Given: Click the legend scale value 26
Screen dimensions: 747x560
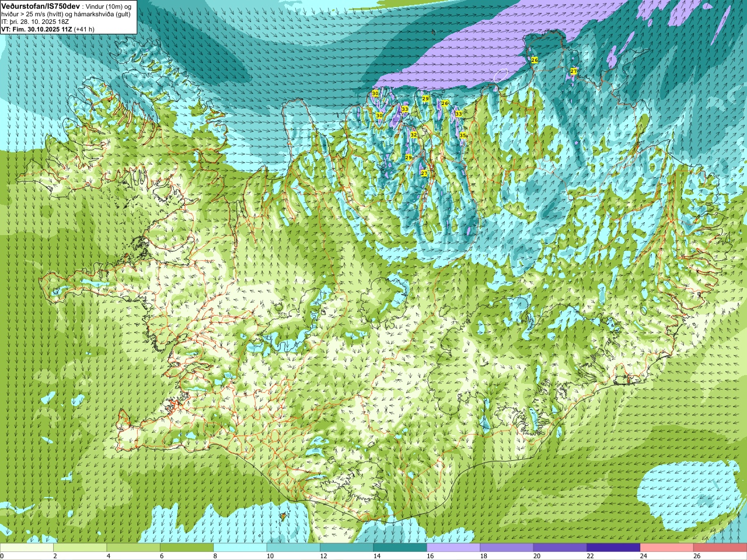Looking at the screenshot, I should point(697,556).
